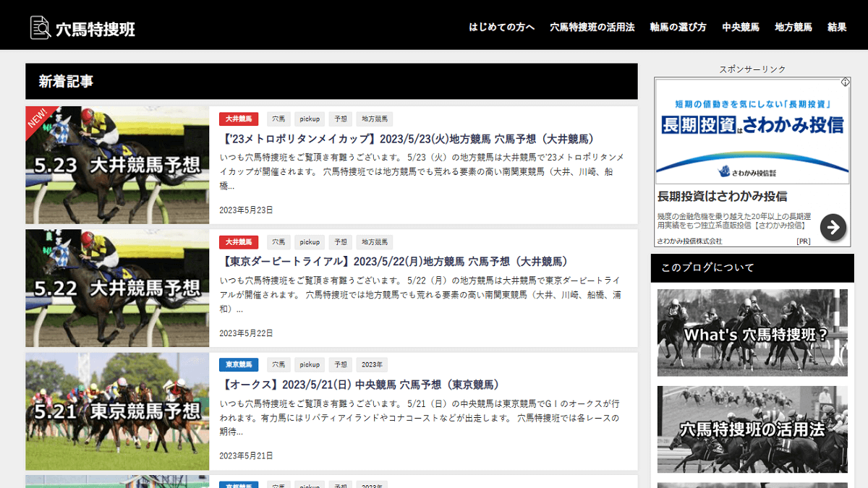868x488 pixels.
Task: Click the 新着記事 section heading
Action: tap(66, 82)
